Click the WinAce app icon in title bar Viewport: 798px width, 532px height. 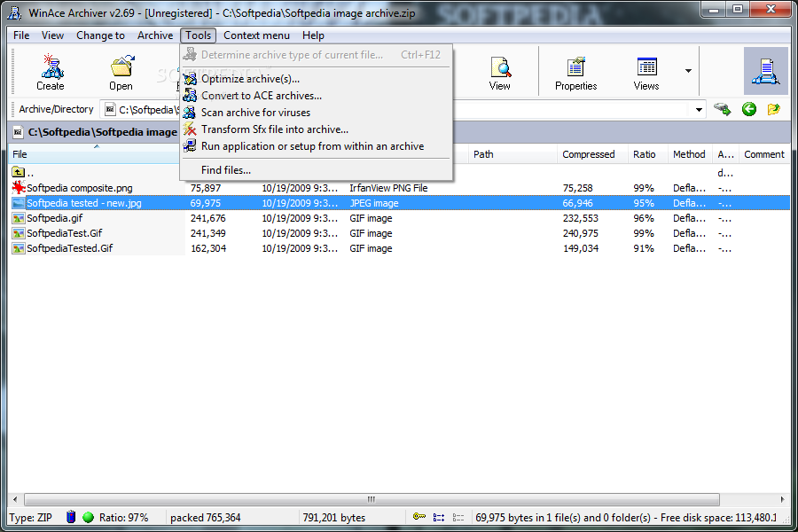(15, 12)
